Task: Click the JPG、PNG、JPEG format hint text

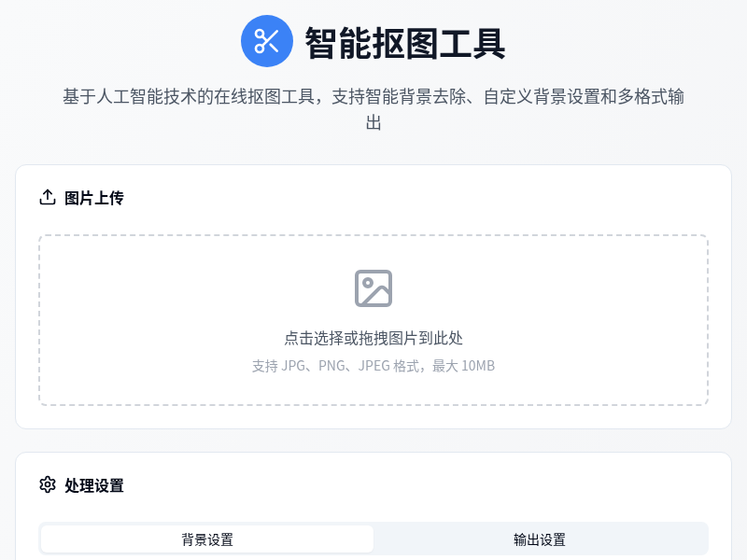Action: click(373, 366)
